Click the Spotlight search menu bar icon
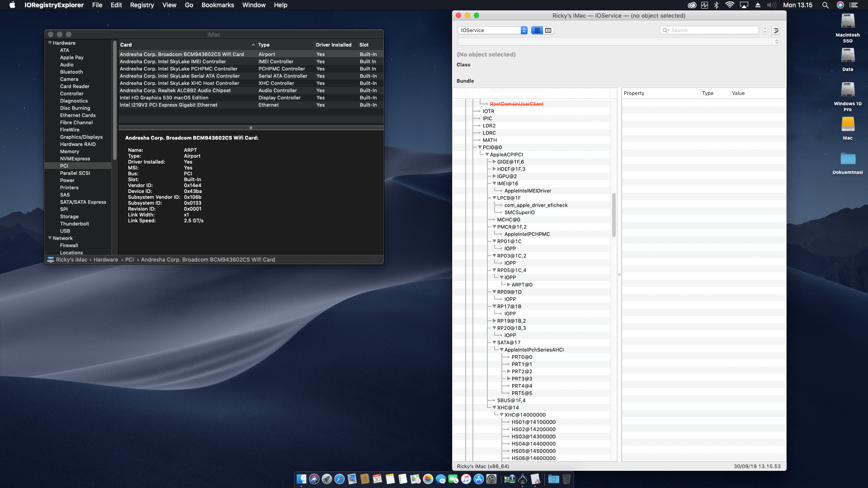 click(x=825, y=5)
